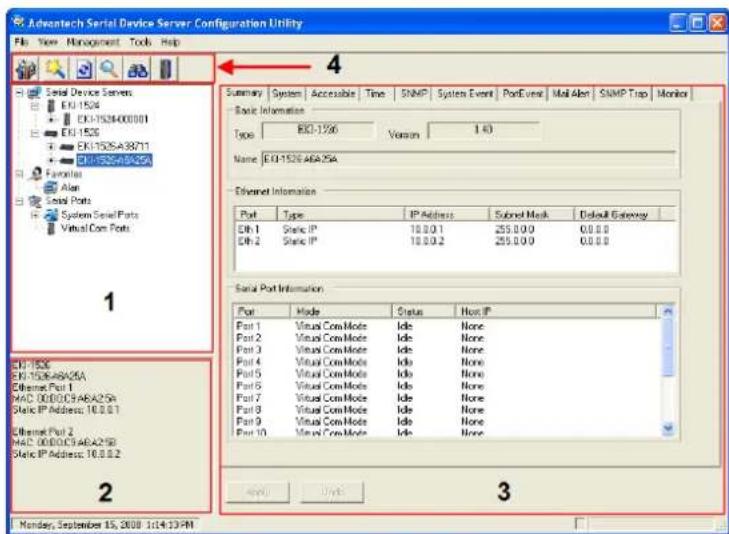Click the Default Gateway column header
The image size is (729, 534).
(616, 215)
